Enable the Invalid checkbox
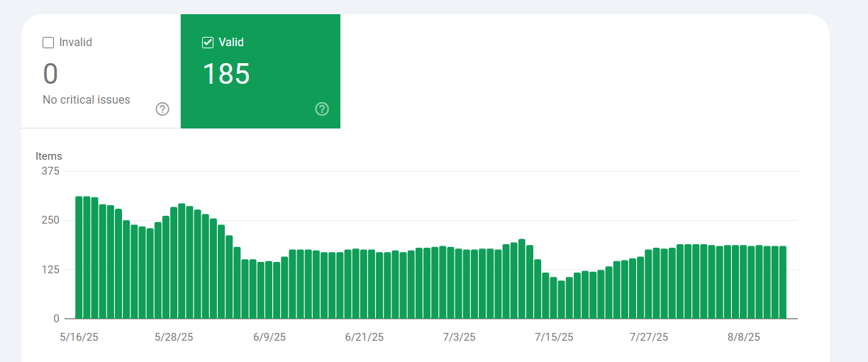 point(48,43)
